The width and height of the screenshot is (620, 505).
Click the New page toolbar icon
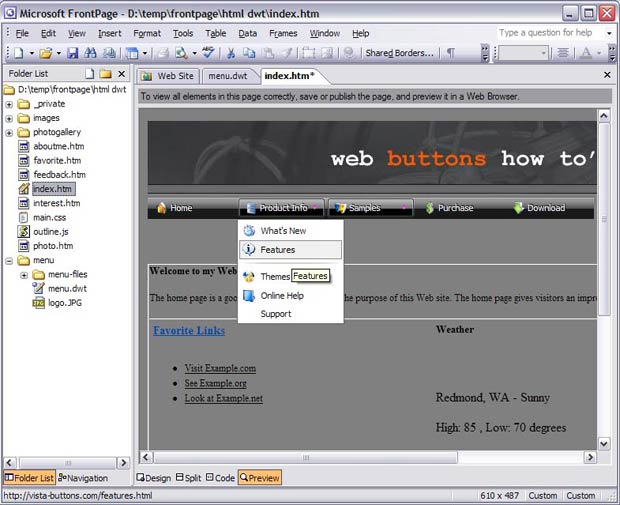(19, 53)
